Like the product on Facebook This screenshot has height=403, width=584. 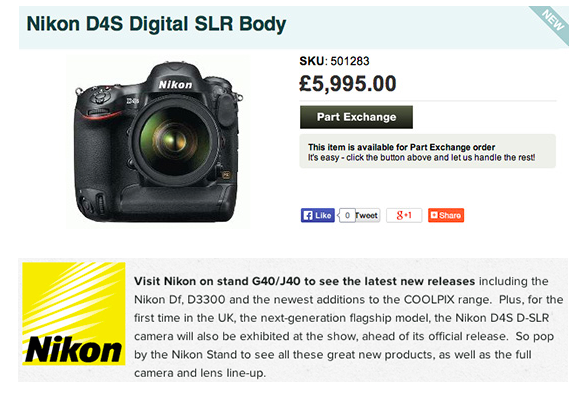point(318,215)
